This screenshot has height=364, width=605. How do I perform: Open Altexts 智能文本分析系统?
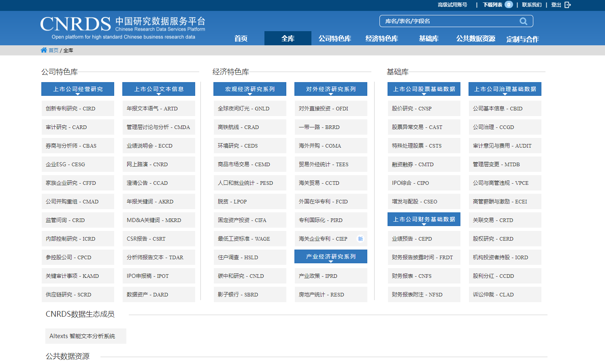click(x=86, y=336)
